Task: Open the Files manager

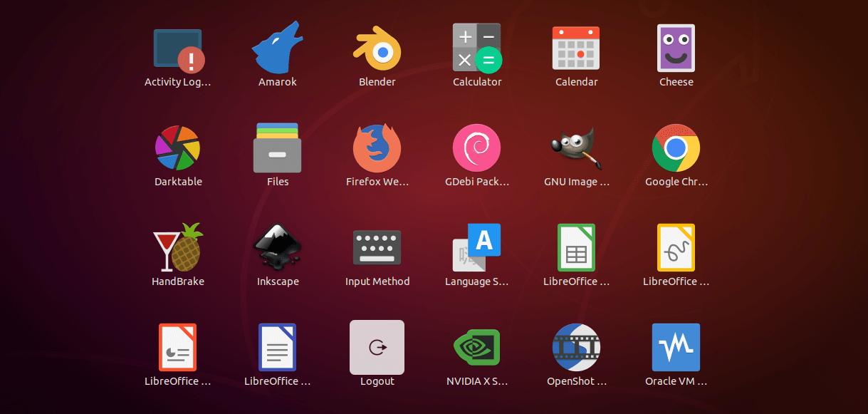Action: coord(277,148)
